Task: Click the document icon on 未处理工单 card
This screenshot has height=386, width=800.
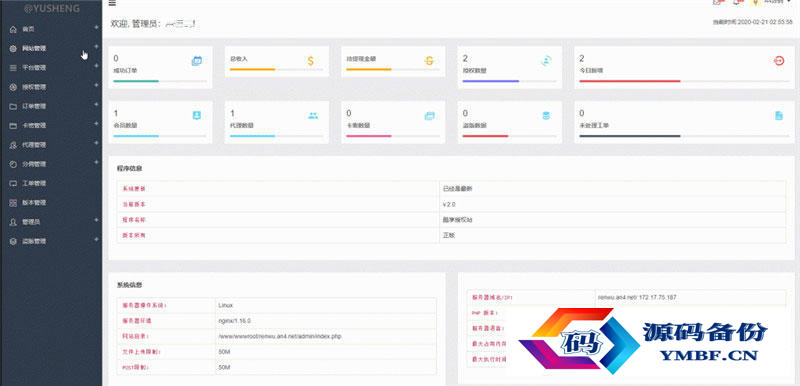Action: click(x=779, y=116)
